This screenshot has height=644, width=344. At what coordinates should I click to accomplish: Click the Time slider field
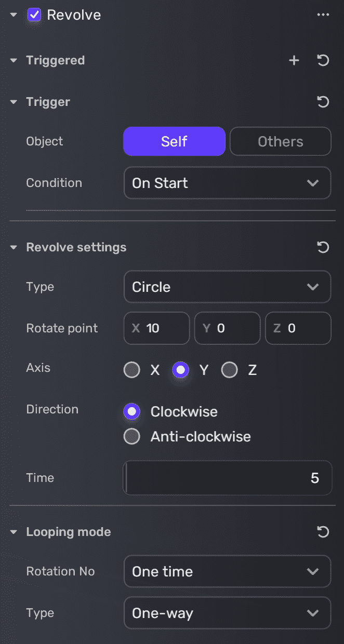227,478
